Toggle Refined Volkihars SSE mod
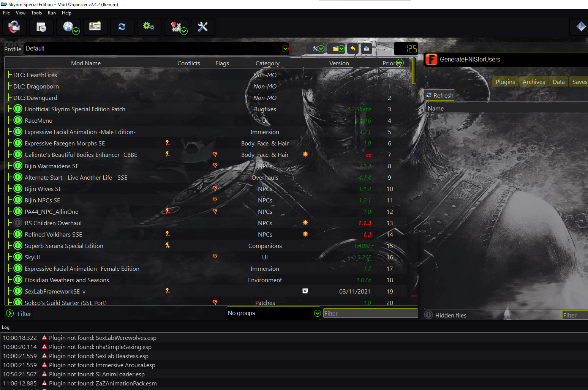Screen dimensions: 588x390 [18, 234]
